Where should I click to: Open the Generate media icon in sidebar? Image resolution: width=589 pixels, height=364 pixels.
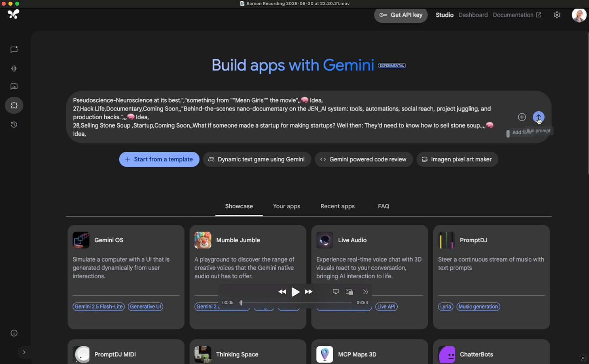pos(14,87)
